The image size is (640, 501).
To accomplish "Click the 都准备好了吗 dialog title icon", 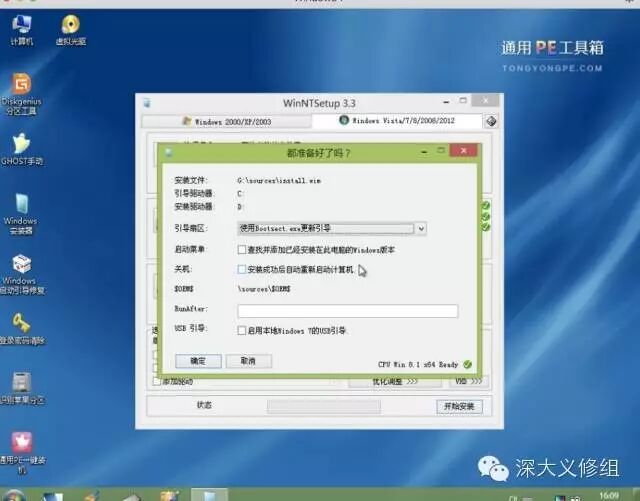I will (x=169, y=153).
